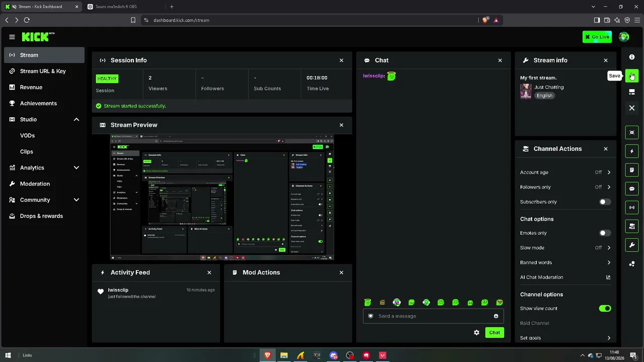Click the lwissclip username in chat
This screenshot has height=362, width=644.
tap(374, 76)
